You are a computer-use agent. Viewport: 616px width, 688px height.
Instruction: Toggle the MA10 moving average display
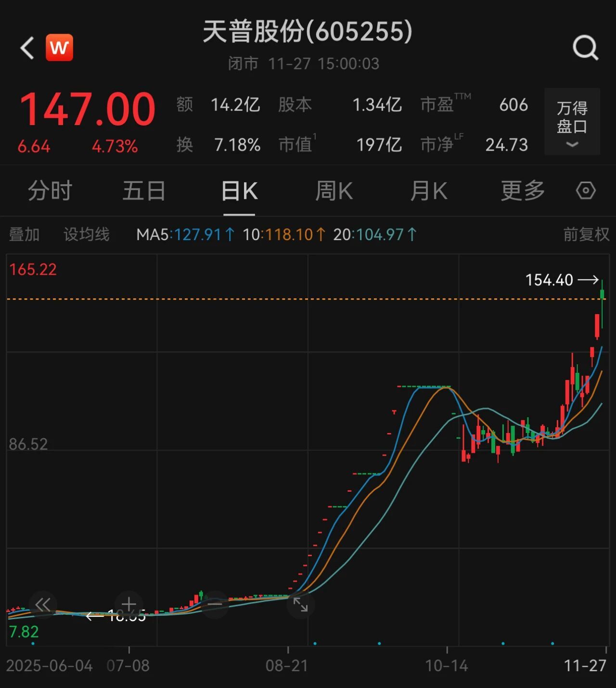click(280, 235)
